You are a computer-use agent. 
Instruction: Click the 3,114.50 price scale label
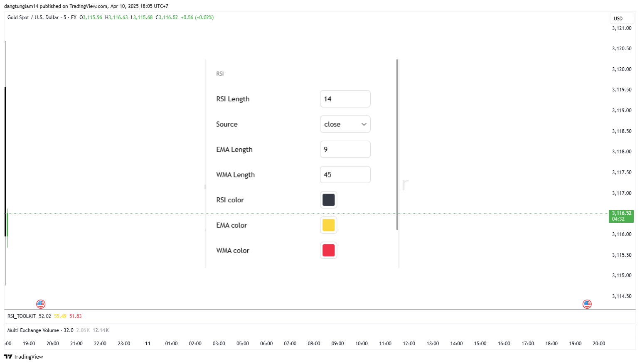(x=622, y=296)
